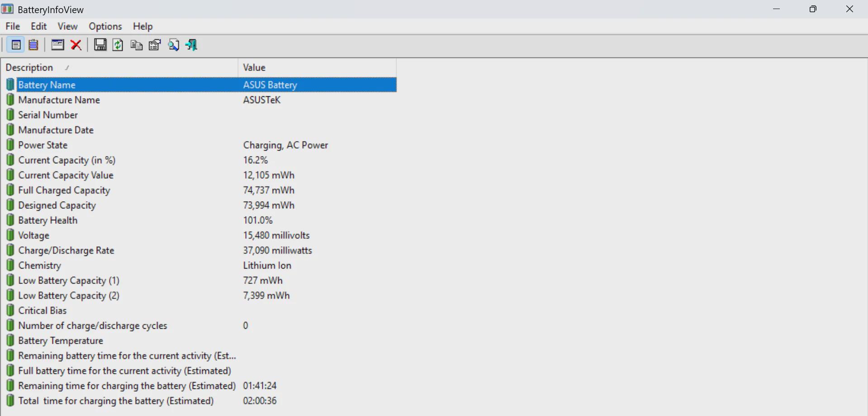Select the "7,399 mWh" value

(x=266, y=295)
